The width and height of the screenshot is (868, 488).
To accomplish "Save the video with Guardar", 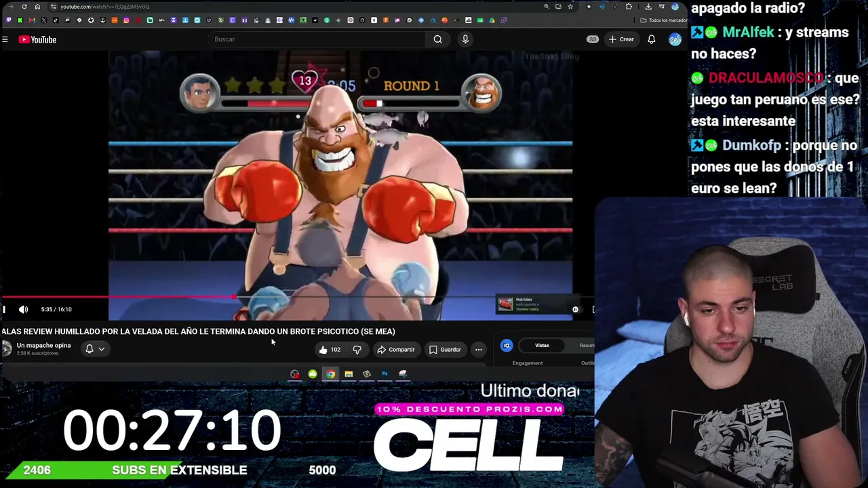I will 445,350.
